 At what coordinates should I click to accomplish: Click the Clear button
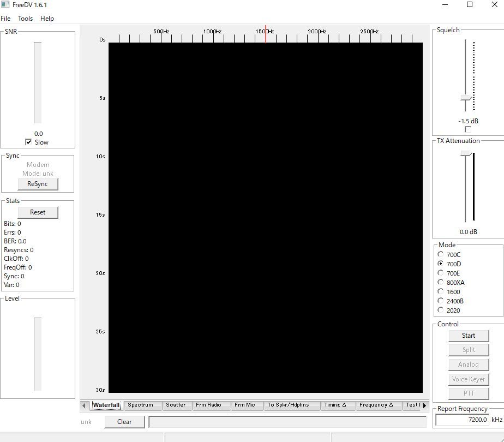(124, 422)
